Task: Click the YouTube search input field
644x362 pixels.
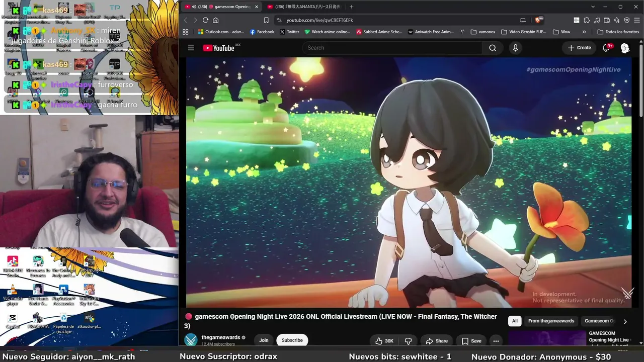Action: pyautogui.click(x=392, y=48)
